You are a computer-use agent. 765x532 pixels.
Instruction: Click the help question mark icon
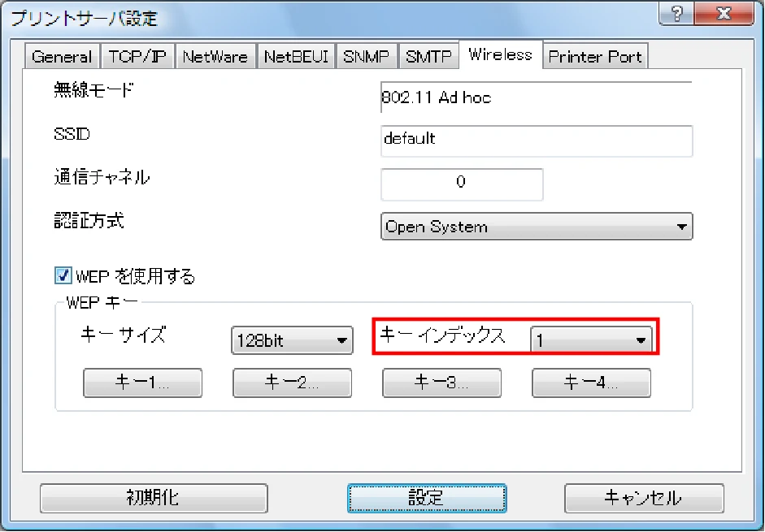[676, 13]
